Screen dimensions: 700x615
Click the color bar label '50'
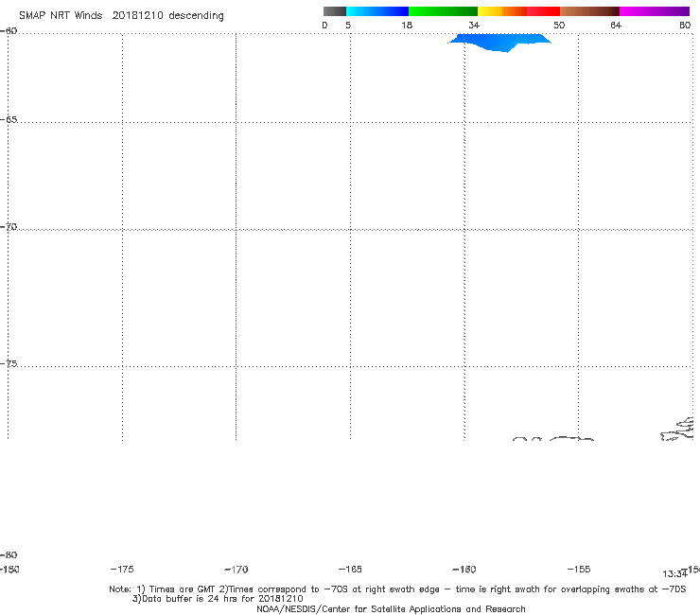[x=559, y=26]
